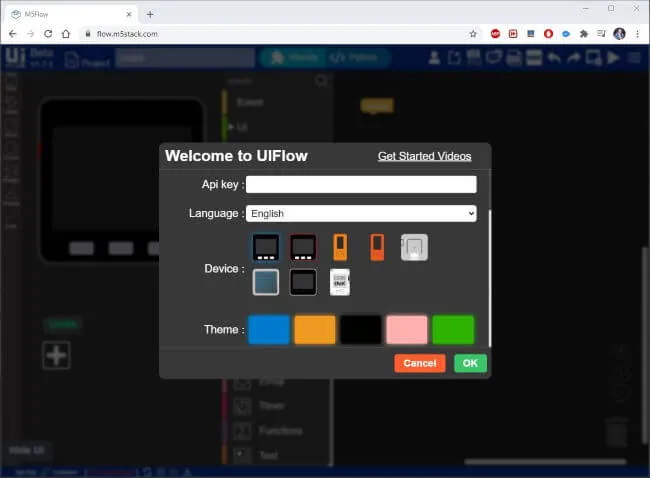This screenshot has width=650, height=478.
Task: Pick the black theme swatch
Action: (361, 330)
